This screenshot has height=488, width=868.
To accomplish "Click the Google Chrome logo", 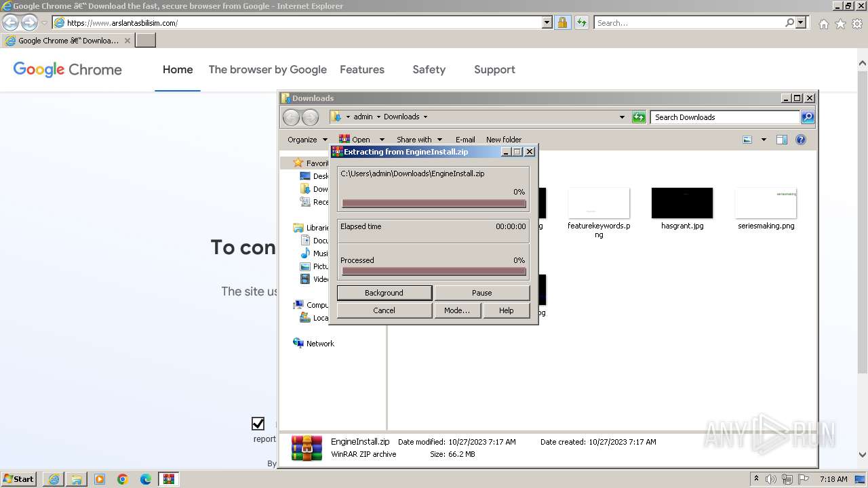I will 68,70.
